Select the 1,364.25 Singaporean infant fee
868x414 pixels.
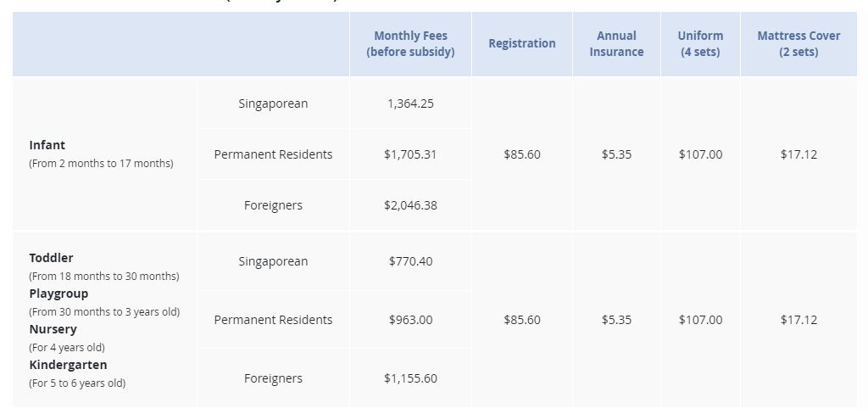pyautogui.click(x=410, y=103)
